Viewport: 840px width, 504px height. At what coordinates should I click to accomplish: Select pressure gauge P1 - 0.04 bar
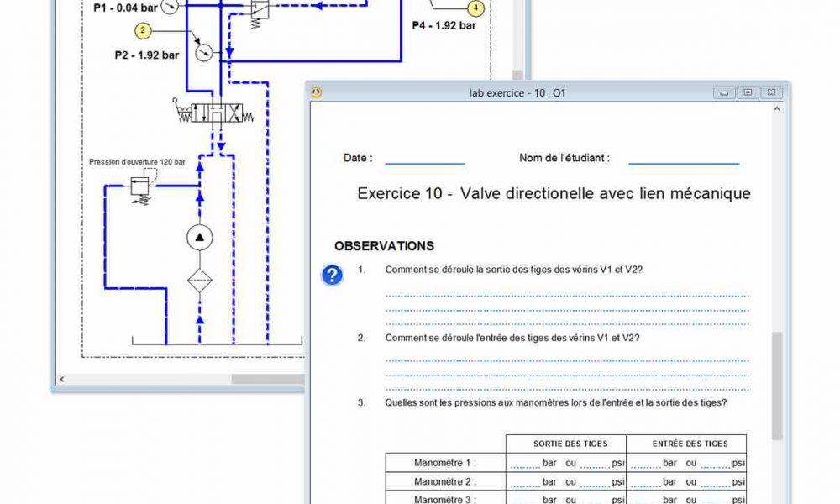click(x=168, y=7)
